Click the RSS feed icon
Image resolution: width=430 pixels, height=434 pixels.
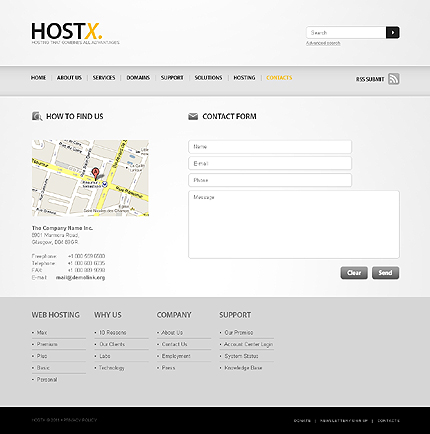394,79
